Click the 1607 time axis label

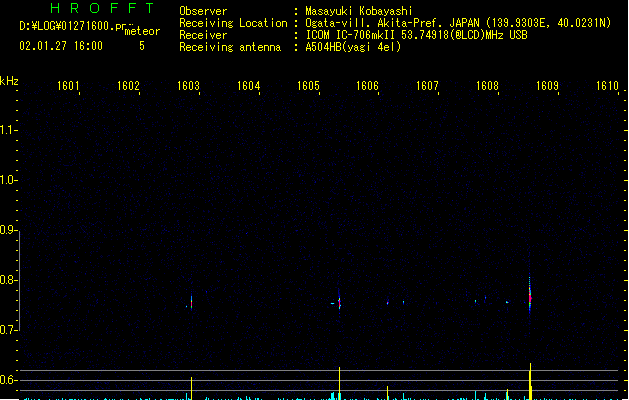[x=427, y=86]
